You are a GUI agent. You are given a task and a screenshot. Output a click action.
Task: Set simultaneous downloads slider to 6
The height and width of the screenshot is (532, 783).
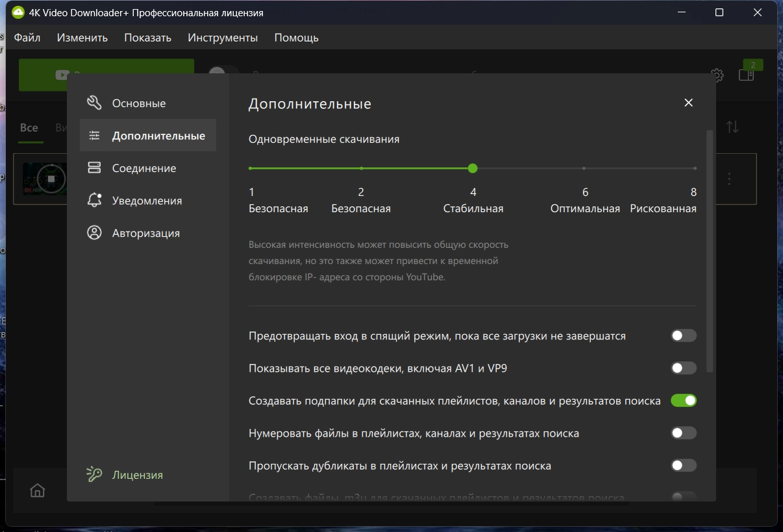coord(584,169)
